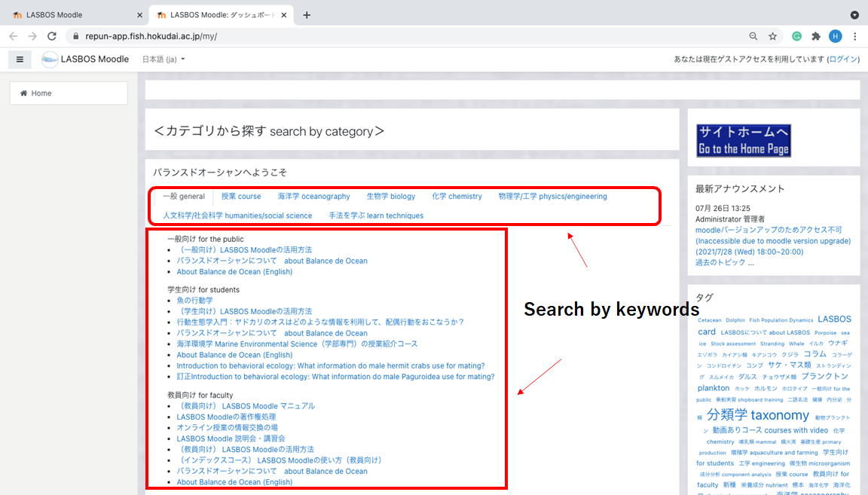The image size is (868, 495).
Task: Reload the page with the refresh icon
Action: click(52, 36)
